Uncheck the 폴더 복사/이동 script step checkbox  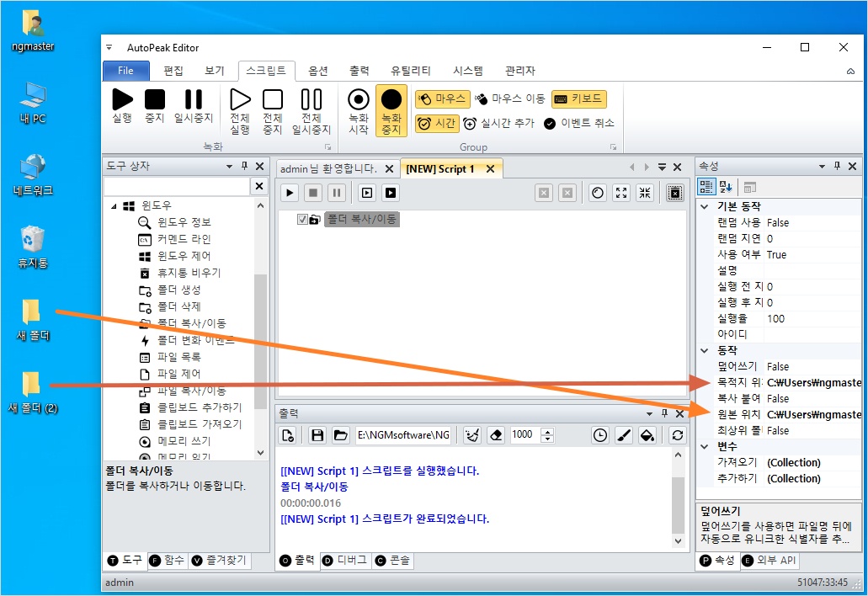(302, 219)
